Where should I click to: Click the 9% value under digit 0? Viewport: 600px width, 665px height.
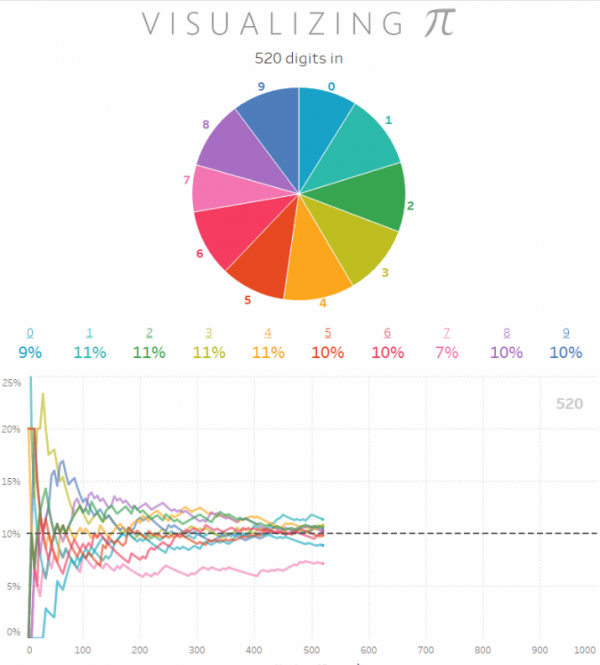tap(30, 352)
